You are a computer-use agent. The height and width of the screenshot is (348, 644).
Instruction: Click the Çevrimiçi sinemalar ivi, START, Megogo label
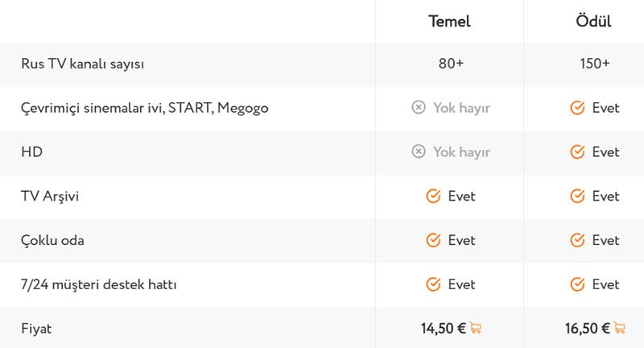(x=145, y=108)
